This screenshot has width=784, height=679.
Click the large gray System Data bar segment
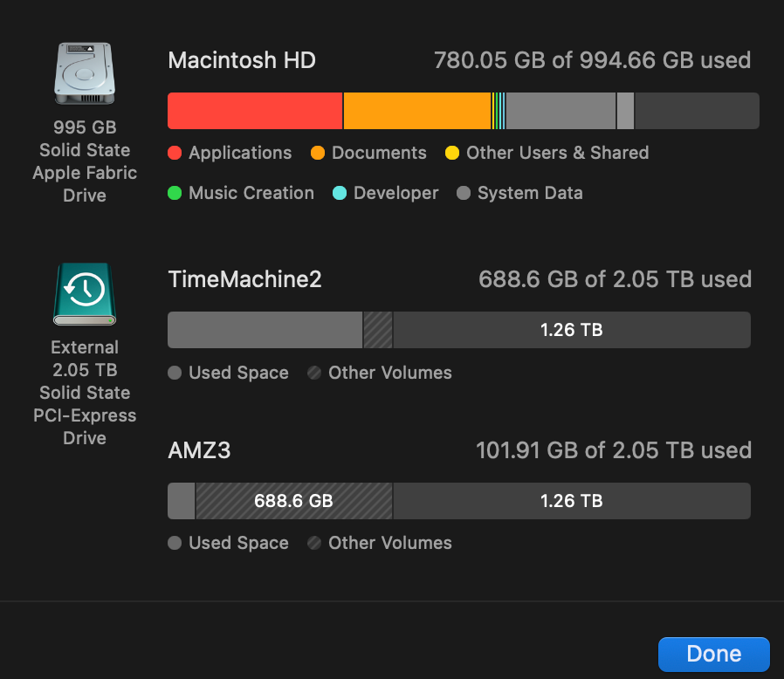pos(560,111)
